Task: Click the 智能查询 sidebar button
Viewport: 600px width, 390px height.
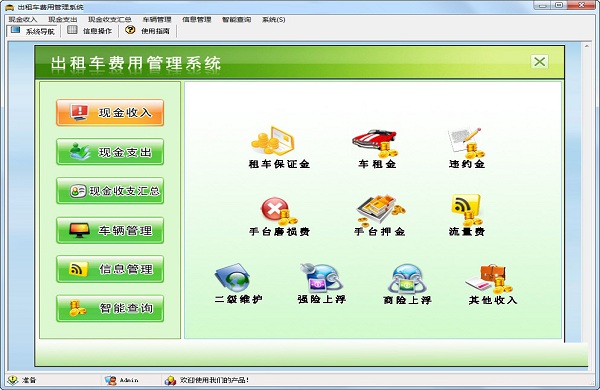Action: [x=110, y=308]
